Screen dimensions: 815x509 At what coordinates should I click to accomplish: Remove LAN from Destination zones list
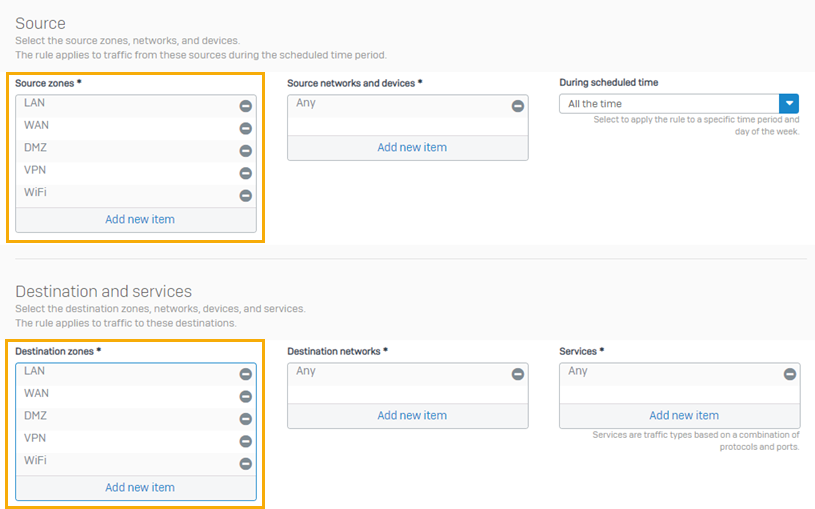[245, 374]
